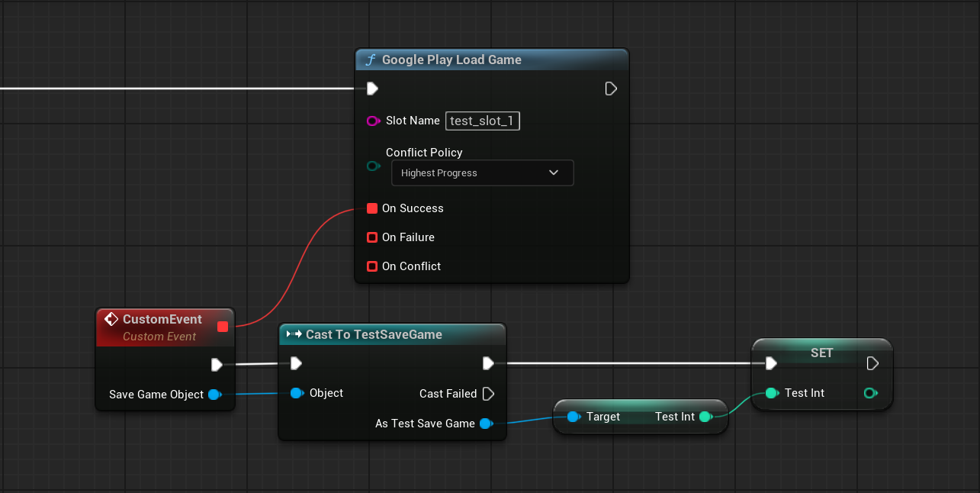The height and width of the screenshot is (493, 980).
Task: Click the On Failure delegate pin
Action: 372,237
